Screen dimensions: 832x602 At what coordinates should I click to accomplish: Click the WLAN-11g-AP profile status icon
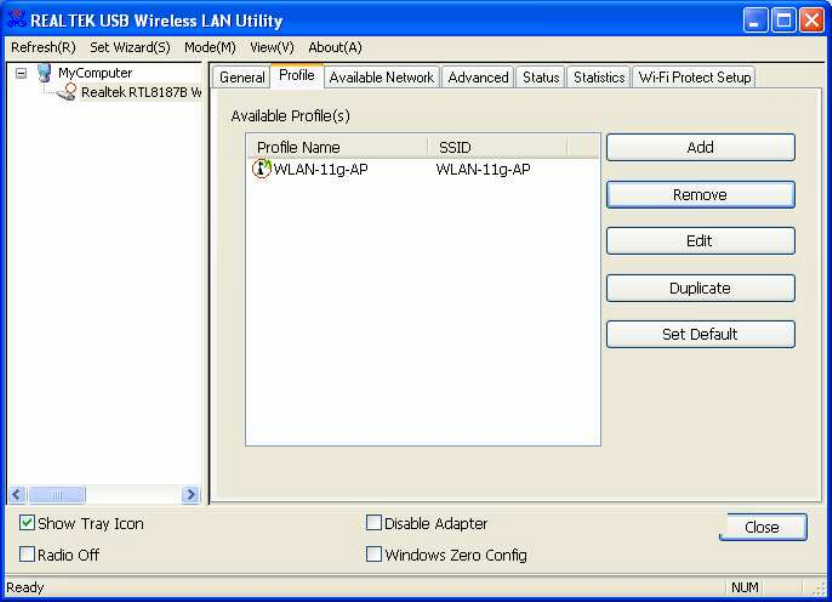click(x=262, y=169)
